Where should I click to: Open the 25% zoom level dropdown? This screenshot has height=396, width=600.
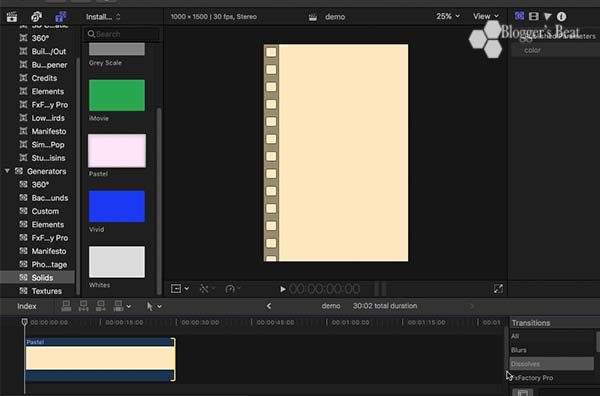pos(448,16)
